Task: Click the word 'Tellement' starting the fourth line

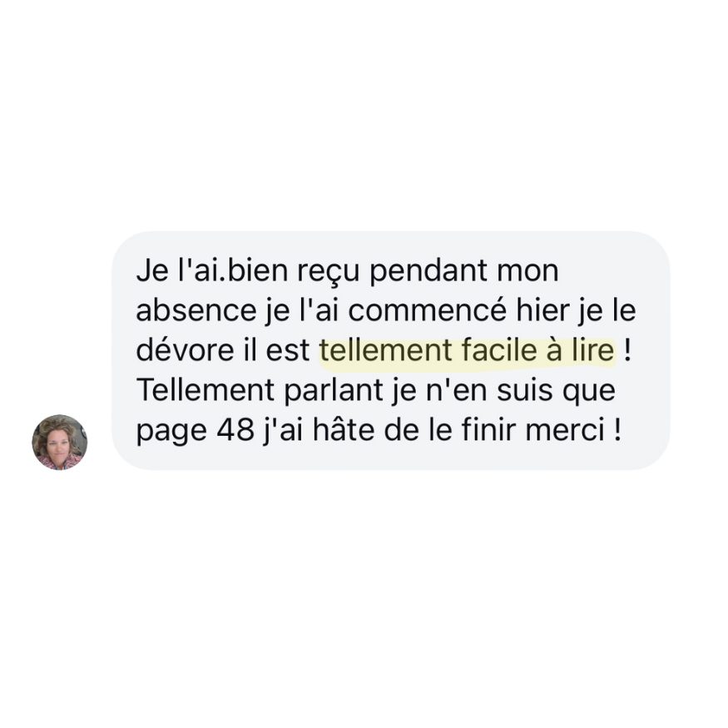Action: (x=206, y=390)
